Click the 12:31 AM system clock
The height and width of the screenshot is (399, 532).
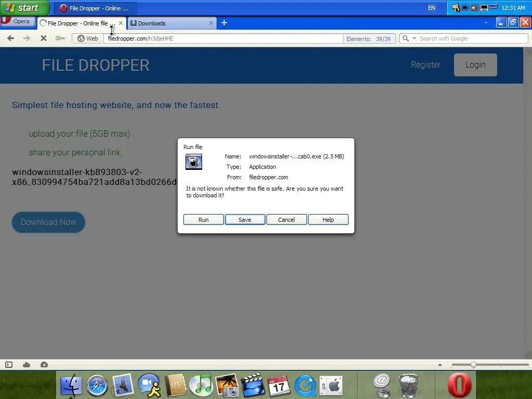(x=513, y=8)
